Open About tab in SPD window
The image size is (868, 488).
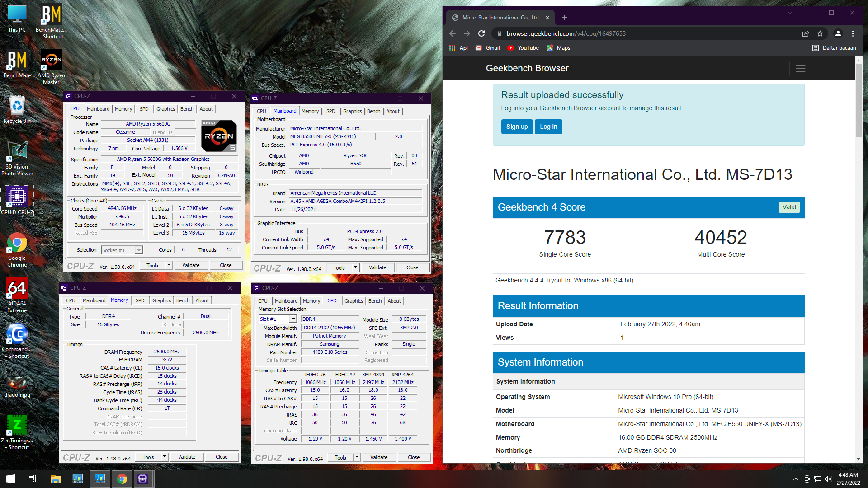click(x=394, y=301)
